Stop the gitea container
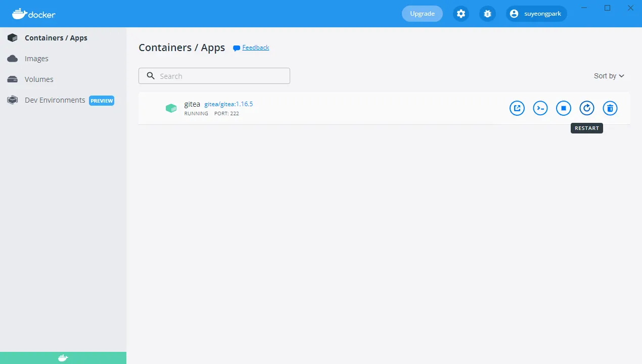This screenshot has width=642, height=364. (x=564, y=108)
